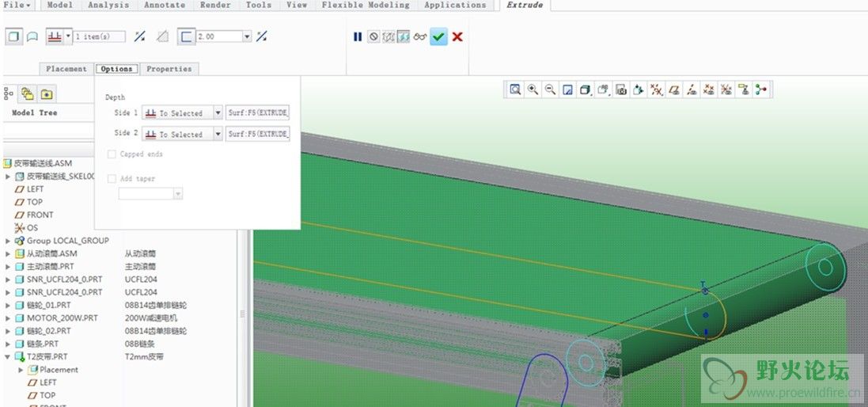This screenshot has height=407, width=868.
Task: Toggle the Capped ends checkbox
Action: (x=112, y=154)
